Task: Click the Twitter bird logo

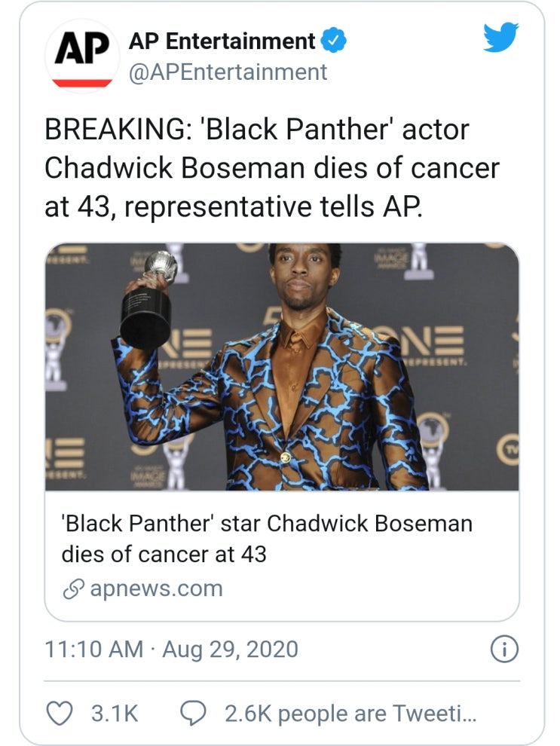Action: tap(501, 36)
